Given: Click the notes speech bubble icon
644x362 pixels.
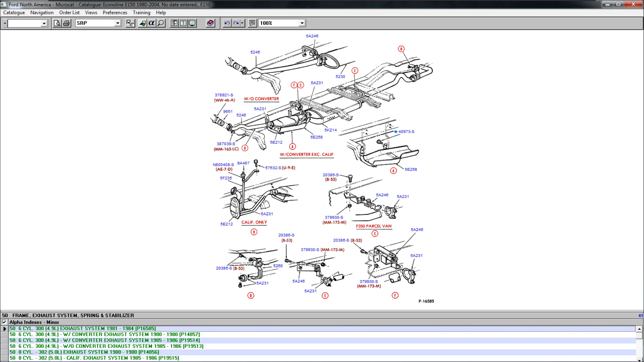Looking at the screenshot, I should coord(252,23).
